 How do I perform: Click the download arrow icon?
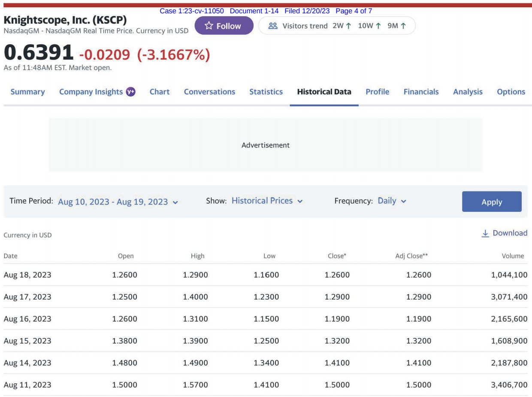point(485,233)
